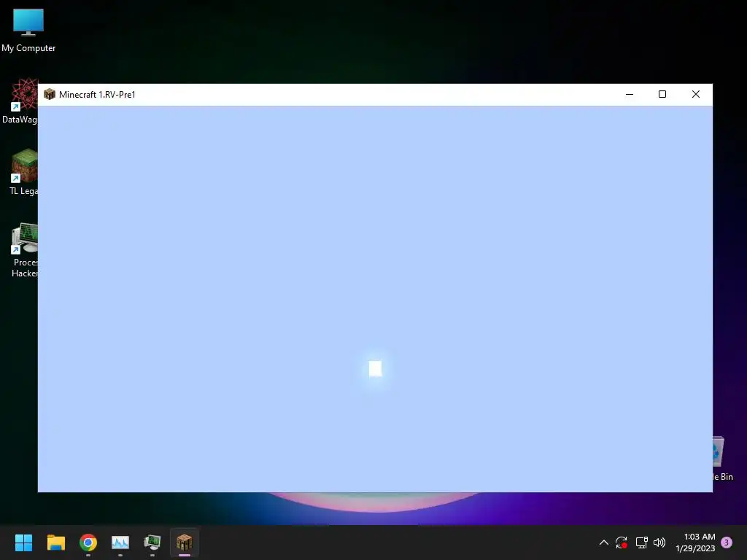The width and height of the screenshot is (747, 560).
Task: Open the My Computer desktop icon
Action: 28,31
